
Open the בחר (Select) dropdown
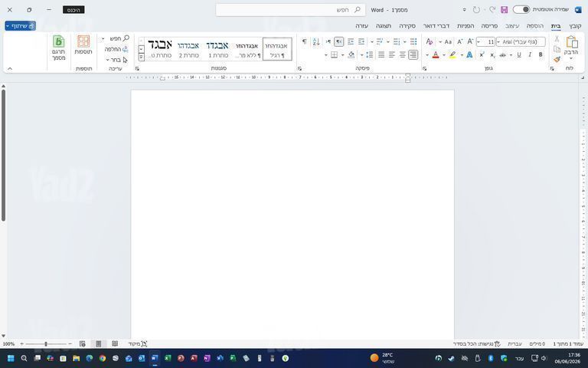116,60
